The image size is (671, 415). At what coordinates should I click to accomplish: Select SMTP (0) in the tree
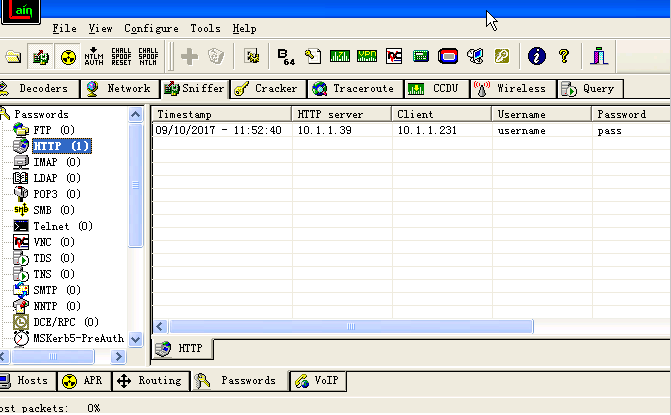[x=57, y=290]
